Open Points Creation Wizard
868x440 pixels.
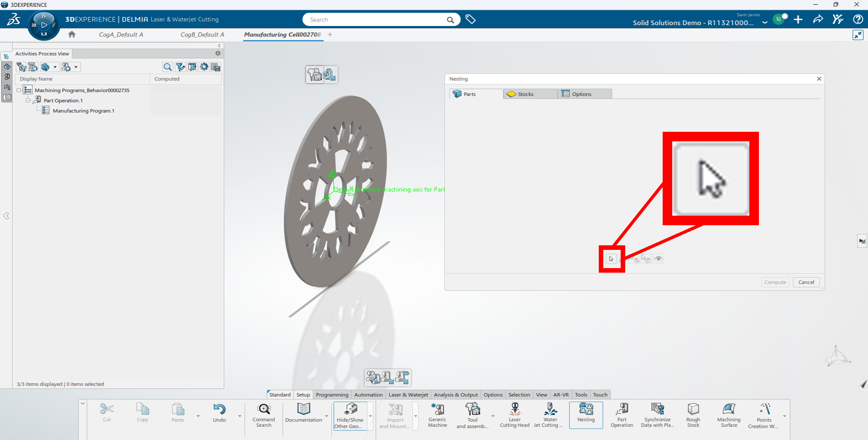(x=763, y=415)
